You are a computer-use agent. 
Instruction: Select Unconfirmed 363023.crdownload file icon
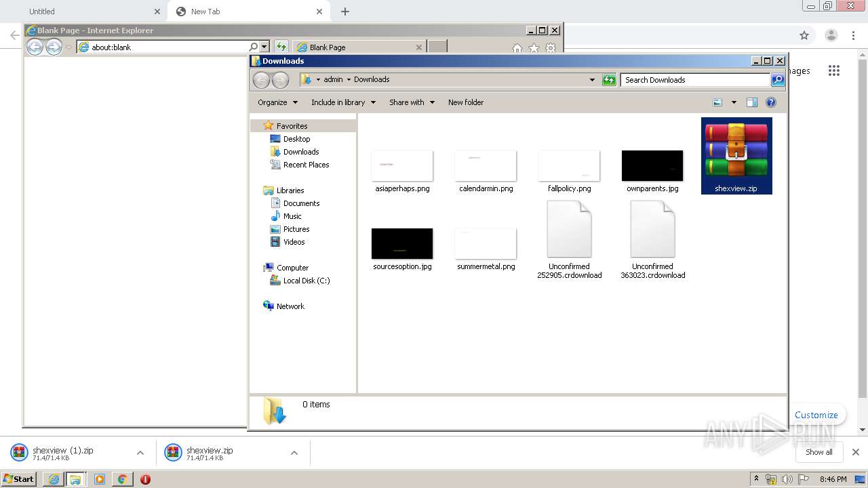pos(653,230)
